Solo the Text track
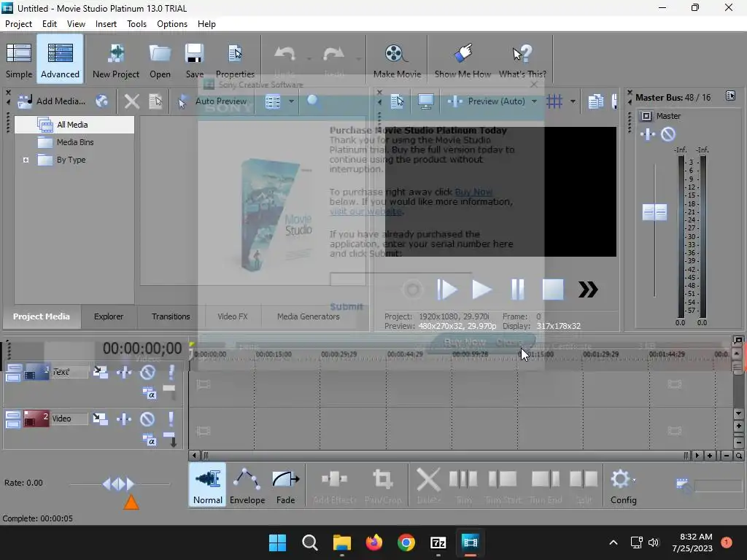747x560 pixels. [x=171, y=372]
